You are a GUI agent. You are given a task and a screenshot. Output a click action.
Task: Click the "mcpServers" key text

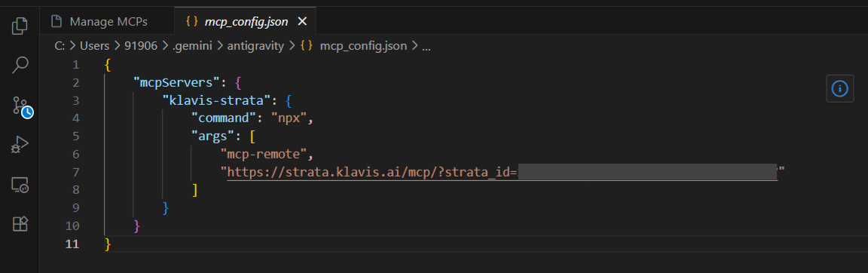click(177, 82)
